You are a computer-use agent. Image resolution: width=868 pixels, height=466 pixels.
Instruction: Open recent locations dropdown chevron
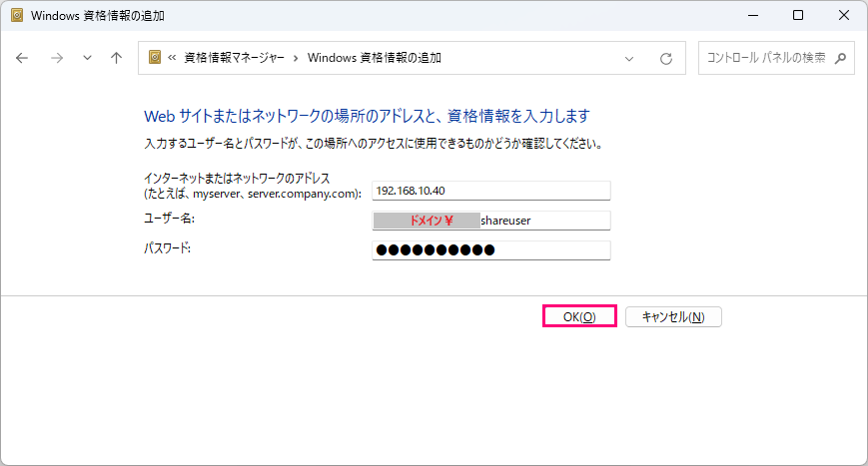click(x=87, y=58)
